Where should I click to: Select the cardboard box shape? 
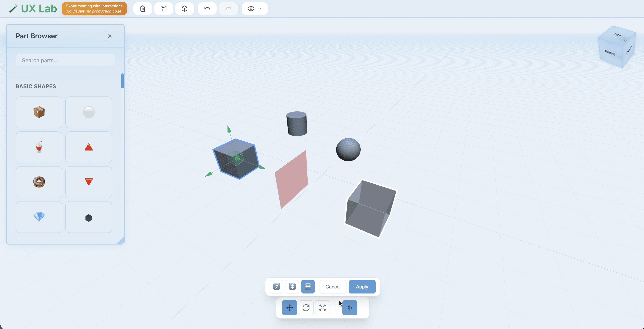pyautogui.click(x=39, y=112)
